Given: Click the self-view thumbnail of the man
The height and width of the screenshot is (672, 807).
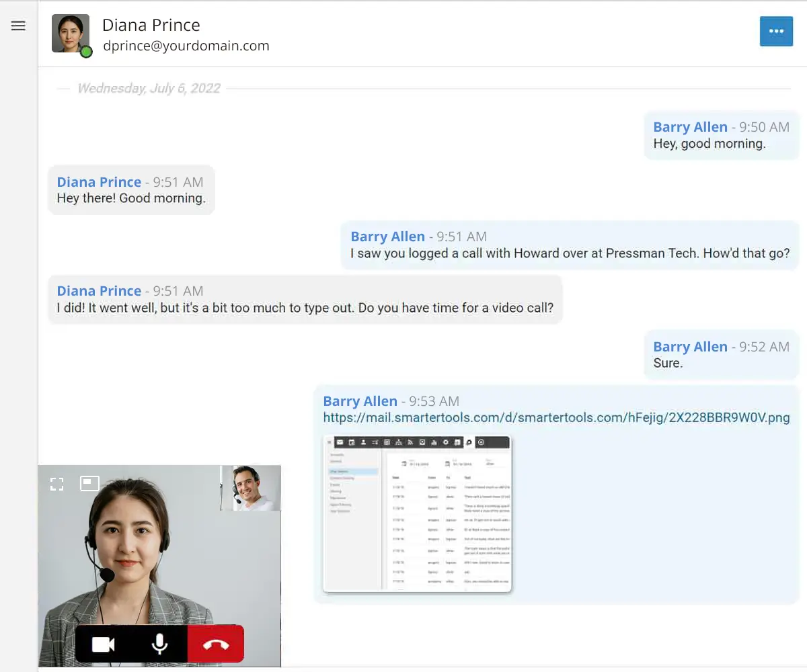Looking at the screenshot, I should coord(250,488).
